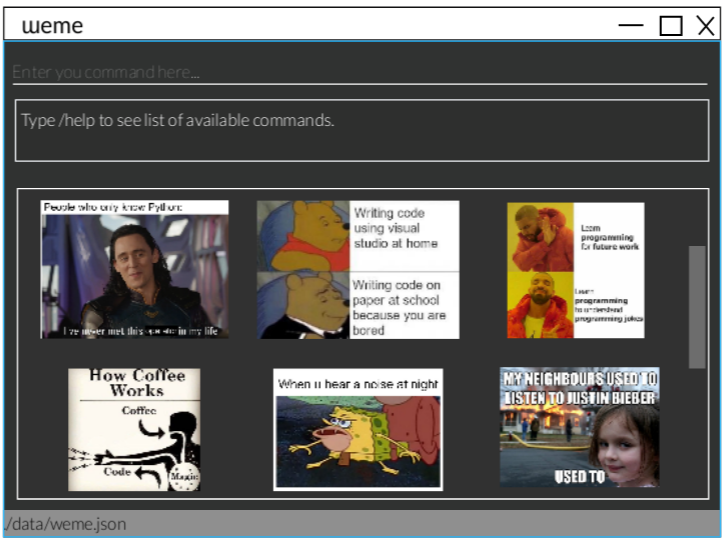Select the Loki Python meme thumbnail
The width and height of the screenshot is (722, 542).
(134, 269)
